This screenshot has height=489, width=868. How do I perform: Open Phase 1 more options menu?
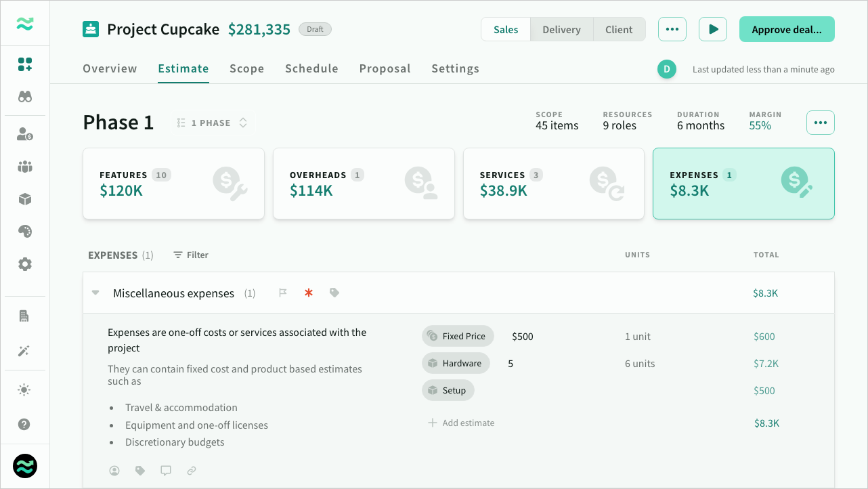820,123
